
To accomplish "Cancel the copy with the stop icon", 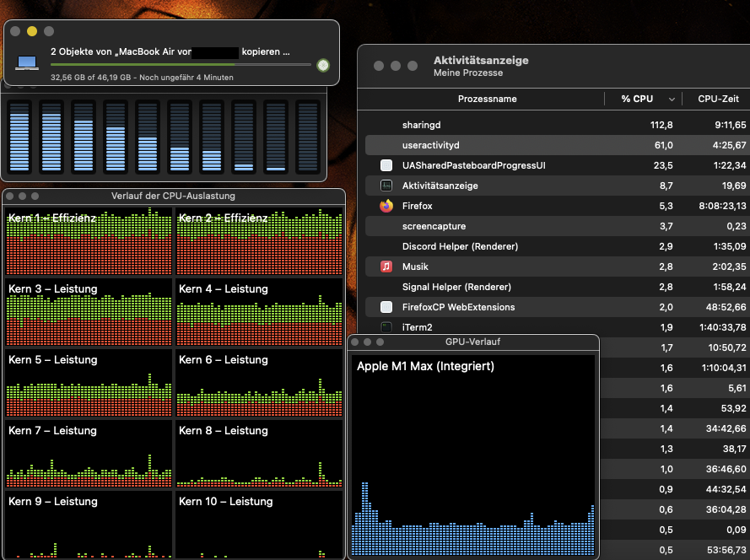I will pyautogui.click(x=323, y=65).
